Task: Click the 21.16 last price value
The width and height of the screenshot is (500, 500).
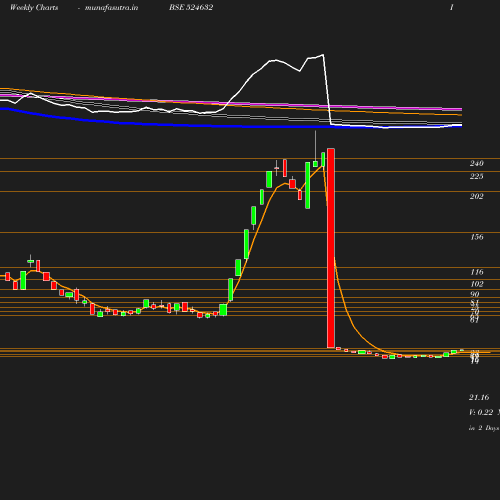Action: [479, 397]
